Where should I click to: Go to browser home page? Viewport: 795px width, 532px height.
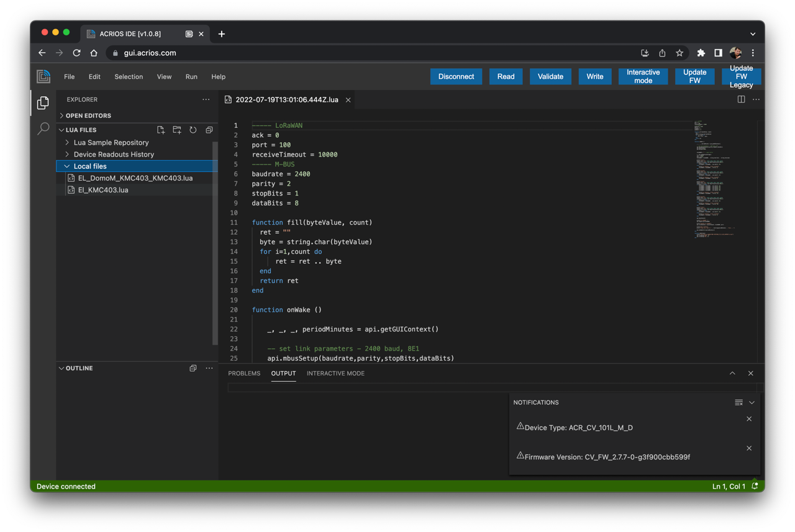tap(94, 53)
